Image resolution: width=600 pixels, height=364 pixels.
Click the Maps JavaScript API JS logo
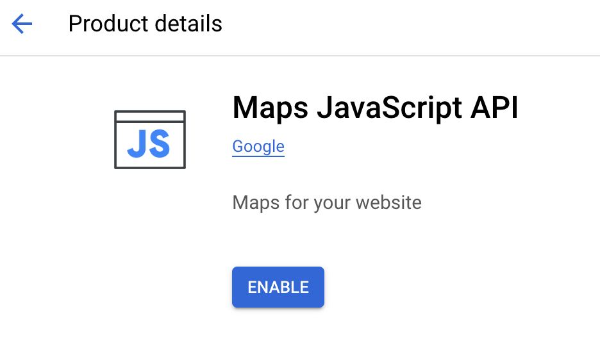point(149,140)
